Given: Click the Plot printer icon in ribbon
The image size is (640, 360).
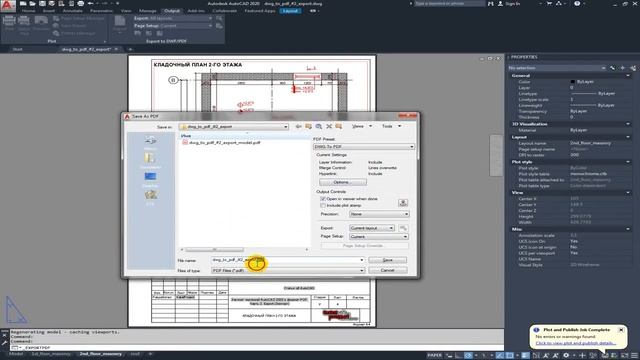Looking at the screenshot, I should point(9,21).
